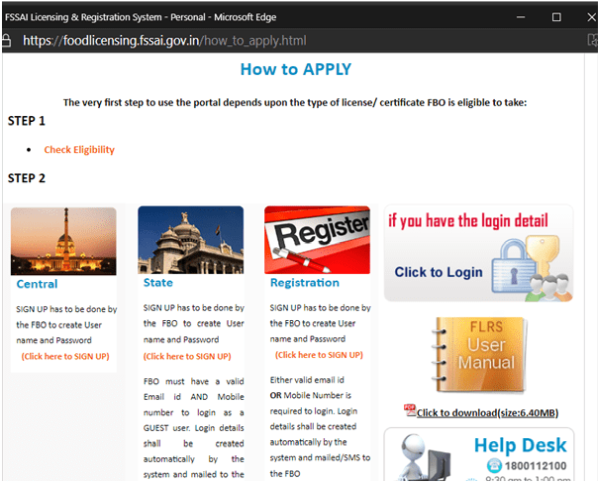Click the URL address field
Viewport: 600px width, 483px height.
point(250,41)
